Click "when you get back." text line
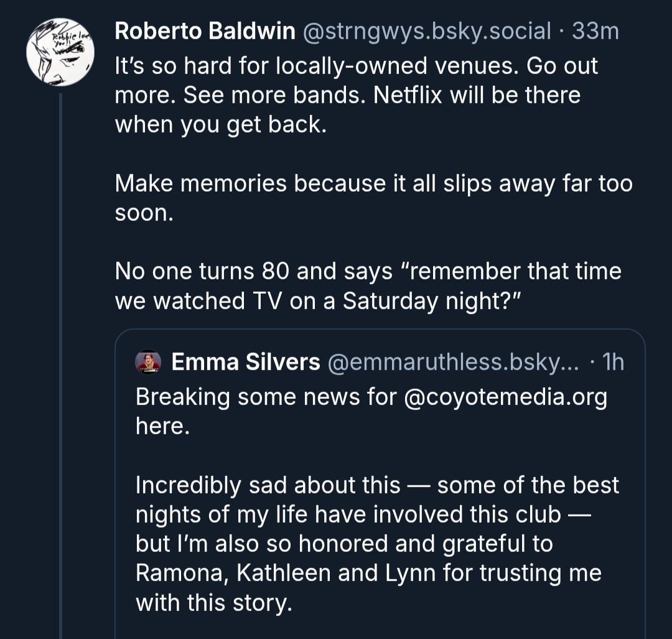This screenshot has height=639, width=672. pyautogui.click(x=221, y=124)
